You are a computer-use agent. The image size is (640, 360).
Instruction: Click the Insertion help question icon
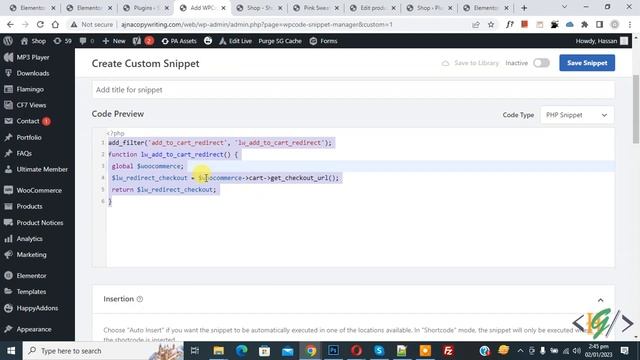pyautogui.click(x=140, y=299)
